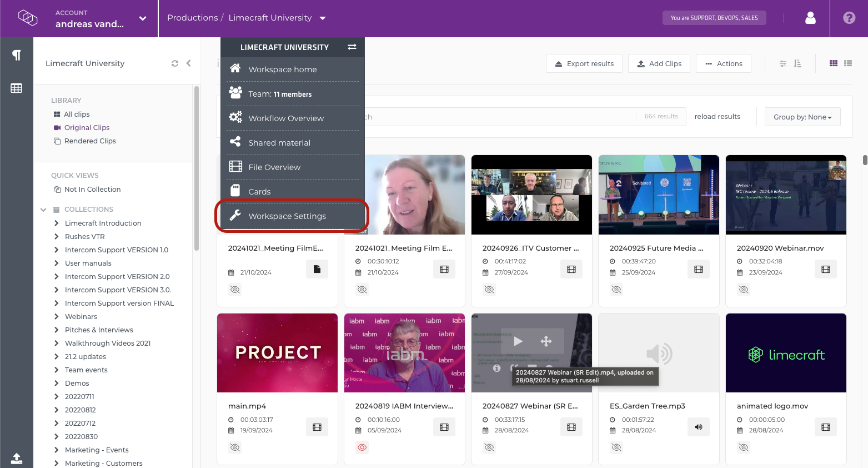
Task: Go to Productions breadcrumb link
Action: (x=193, y=18)
